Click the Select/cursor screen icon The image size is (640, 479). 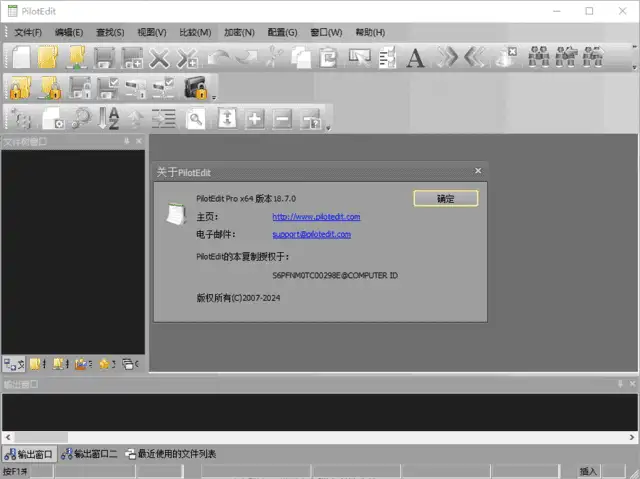click(x=360, y=57)
